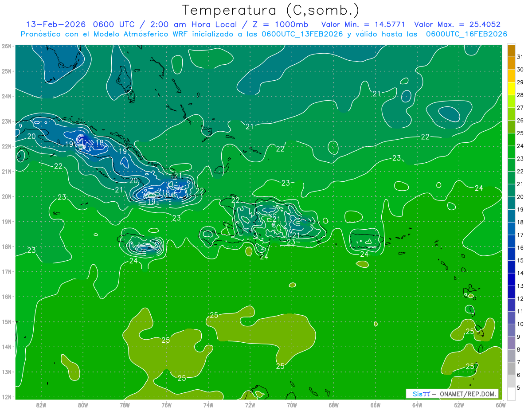The height and width of the screenshot is (411, 532).
Task: Click the '26N' latitude axis label
Action: 6,46
